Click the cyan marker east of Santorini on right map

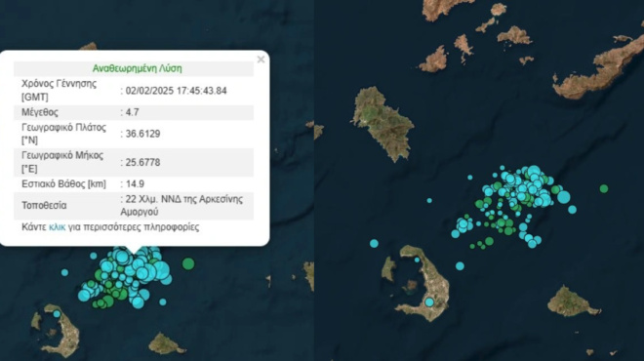[460, 266]
